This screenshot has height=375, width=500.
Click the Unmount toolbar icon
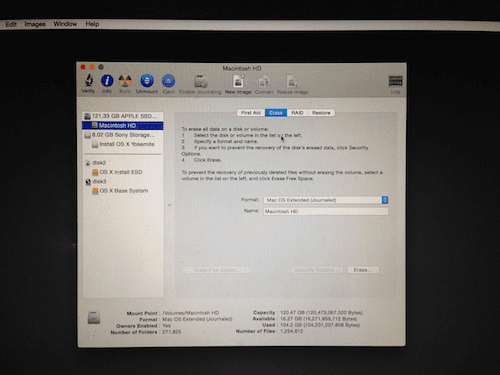click(147, 80)
